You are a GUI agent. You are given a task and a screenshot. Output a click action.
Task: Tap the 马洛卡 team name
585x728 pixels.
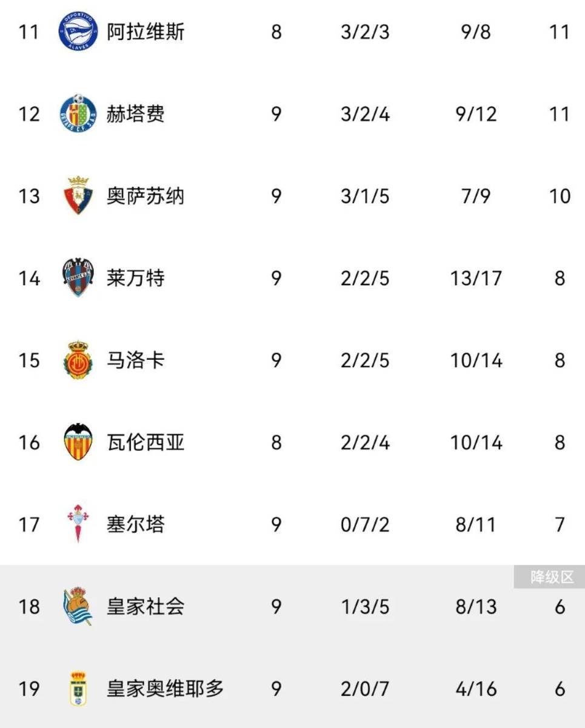(x=136, y=360)
